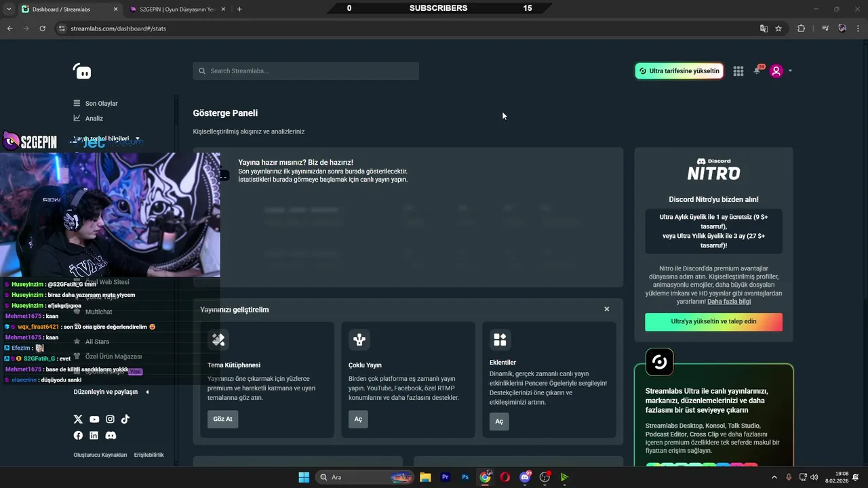Open browser extensions puzzle icon
868x488 pixels.
click(x=801, y=28)
